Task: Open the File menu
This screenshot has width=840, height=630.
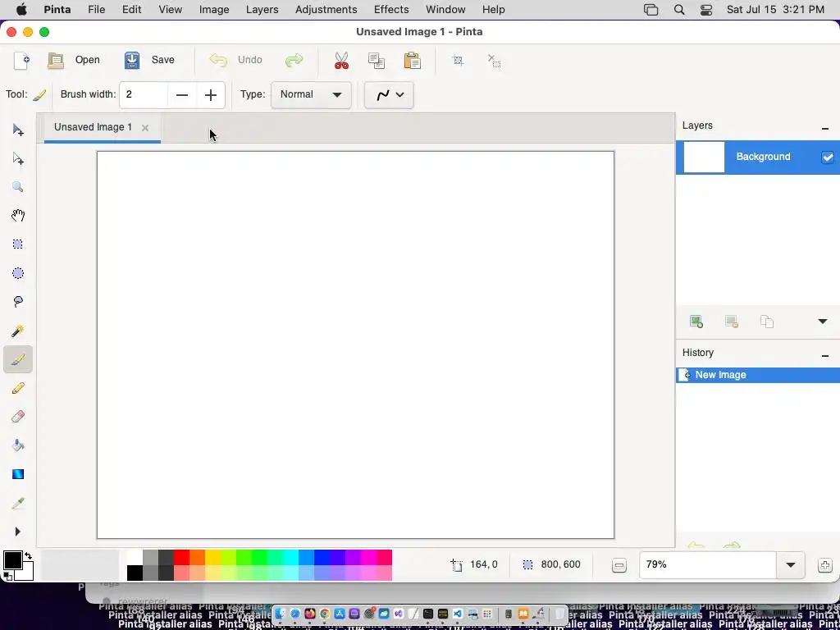Action: pos(97,10)
